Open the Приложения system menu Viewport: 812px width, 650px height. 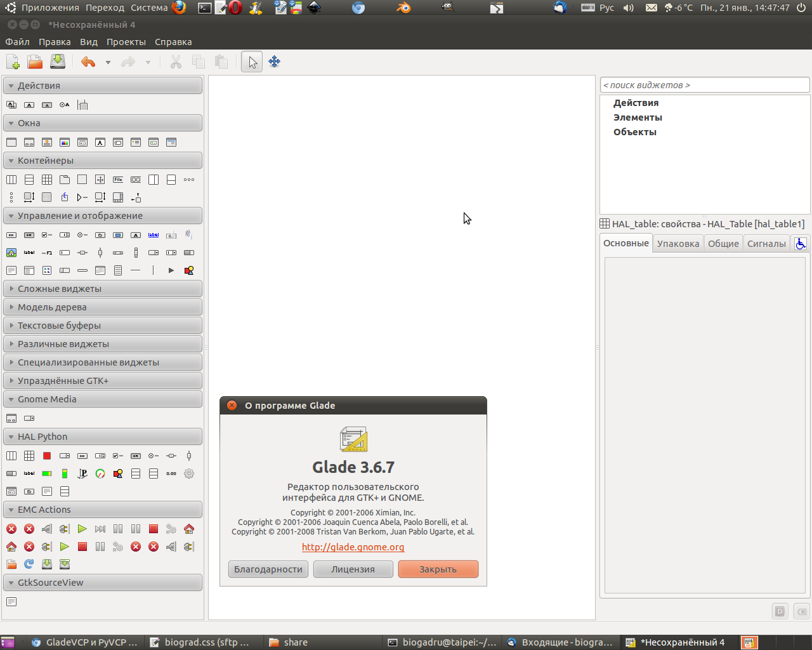(x=50, y=8)
